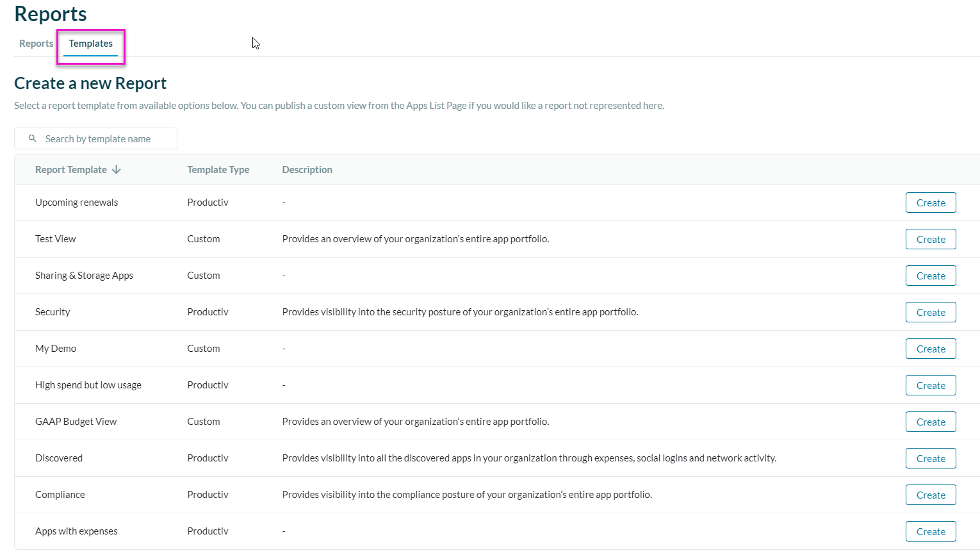Create a GAAP Budget View report
Screen dimensions: 980x555
click(931, 421)
